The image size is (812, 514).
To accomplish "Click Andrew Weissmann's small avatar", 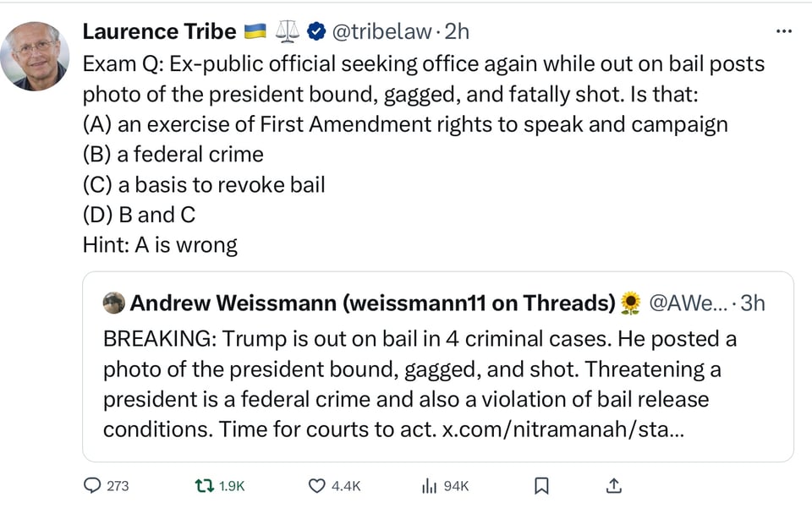I will tap(113, 303).
